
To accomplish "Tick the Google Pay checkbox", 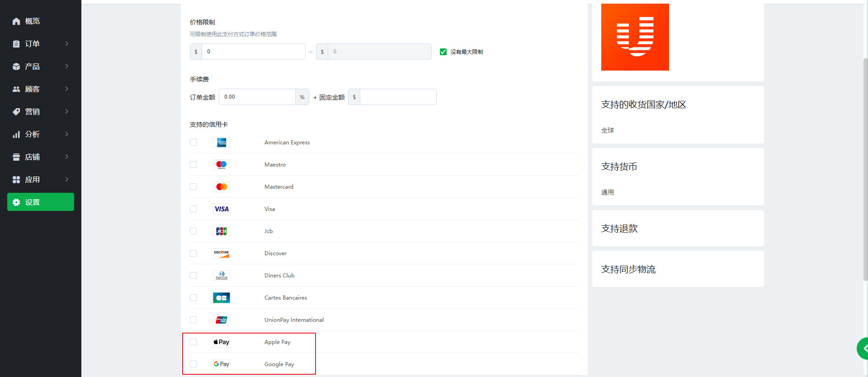I will point(193,364).
